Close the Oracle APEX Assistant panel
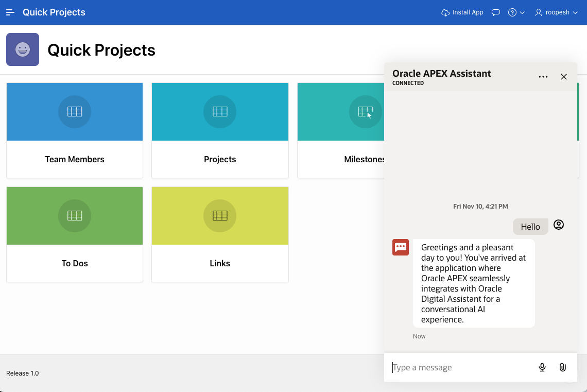Image resolution: width=587 pixels, height=392 pixels. click(564, 77)
